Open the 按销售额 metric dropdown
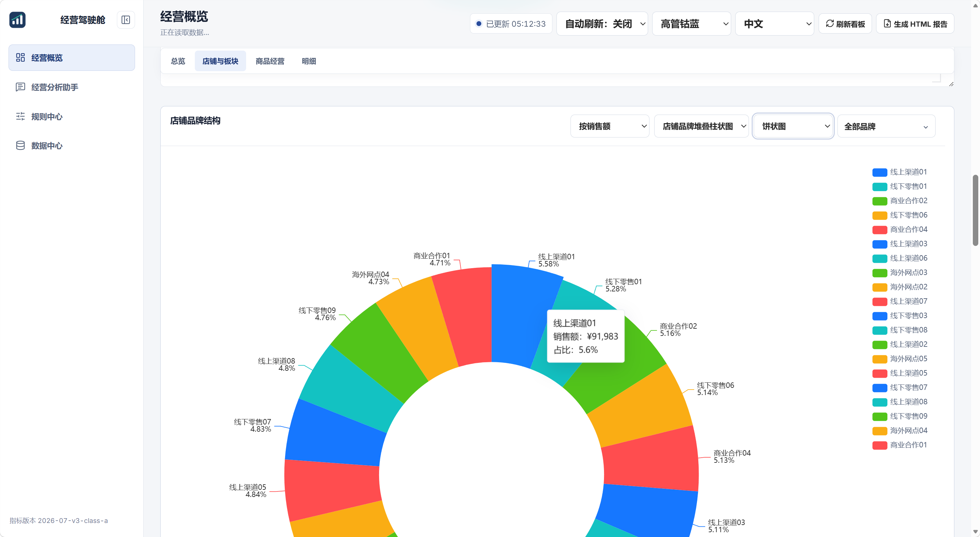The width and height of the screenshot is (980, 537). pos(610,126)
